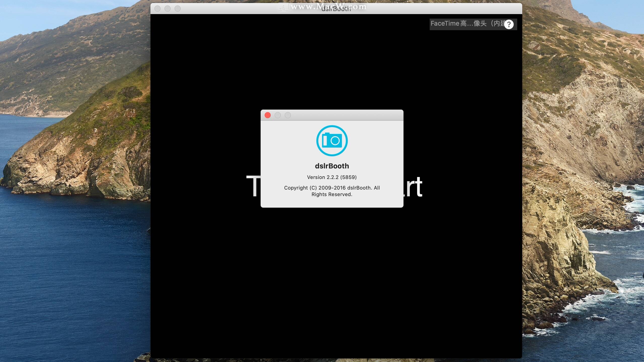The width and height of the screenshot is (644, 362).
Task: Minimize the main dslrBooth window
Action: [x=168, y=9]
